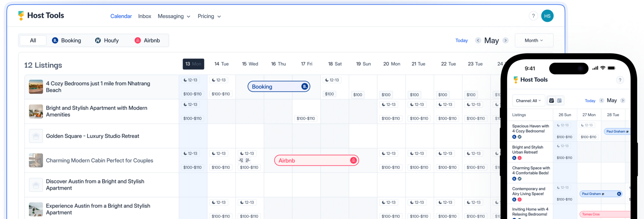
Task: Open the Pricing menu
Action: (x=209, y=16)
